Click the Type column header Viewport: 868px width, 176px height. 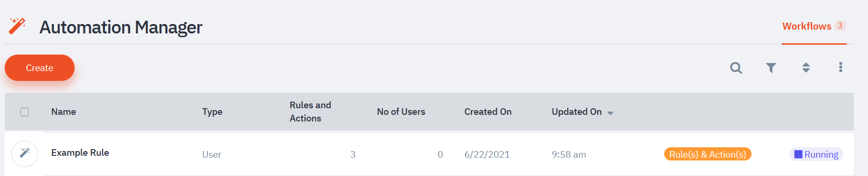click(212, 112)
